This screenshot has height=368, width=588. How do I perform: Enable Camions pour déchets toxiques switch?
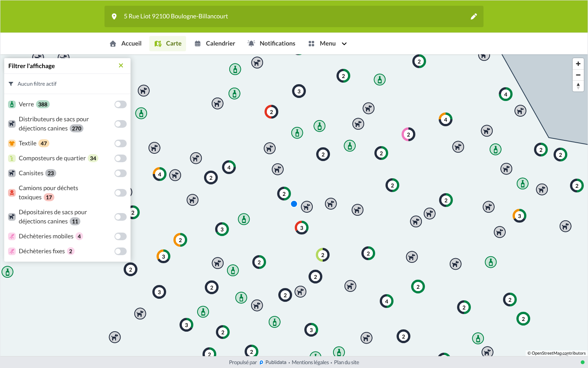pos(121,193)
